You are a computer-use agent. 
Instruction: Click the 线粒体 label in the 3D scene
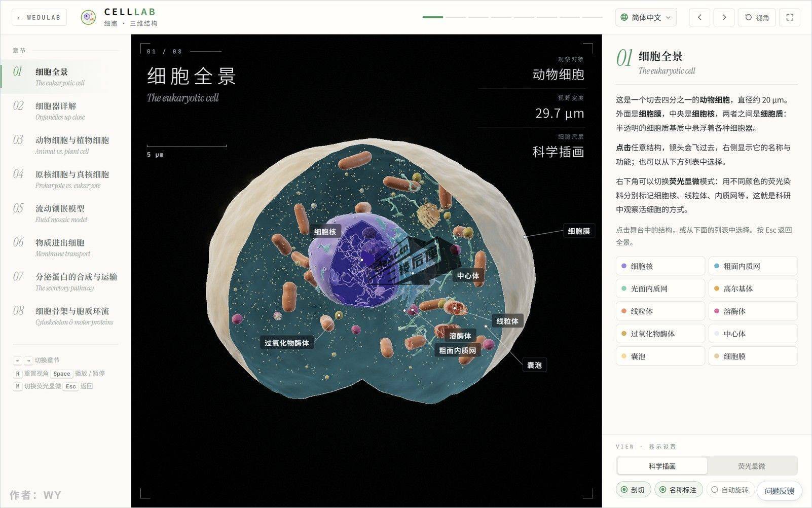tap(507, 321)
